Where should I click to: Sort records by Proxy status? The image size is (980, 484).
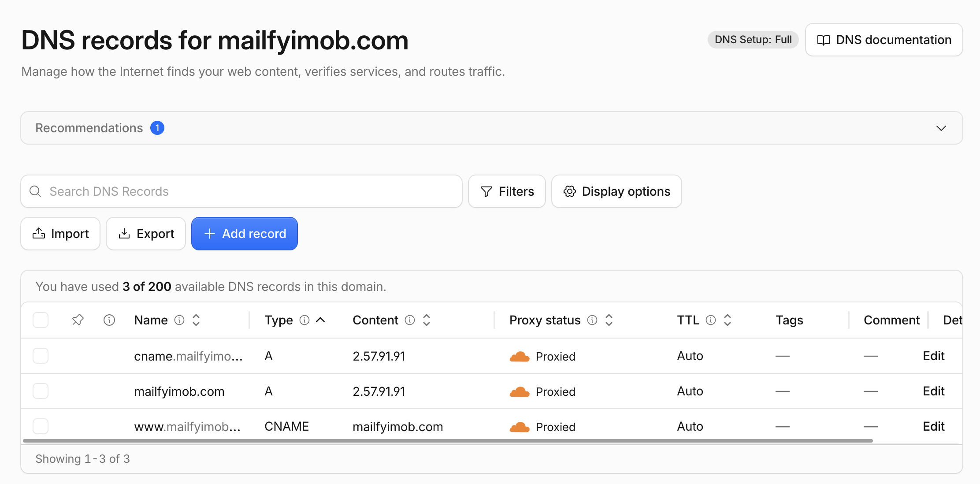(609, 320)
